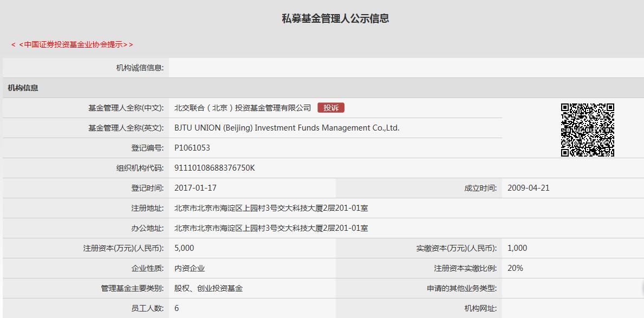
Task: Click the 登记编号 label
Action: [x=147, y=148]
